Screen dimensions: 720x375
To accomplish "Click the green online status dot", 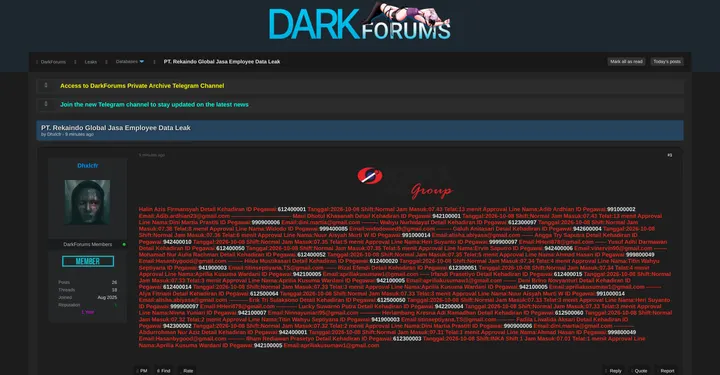I will point(124,244).
